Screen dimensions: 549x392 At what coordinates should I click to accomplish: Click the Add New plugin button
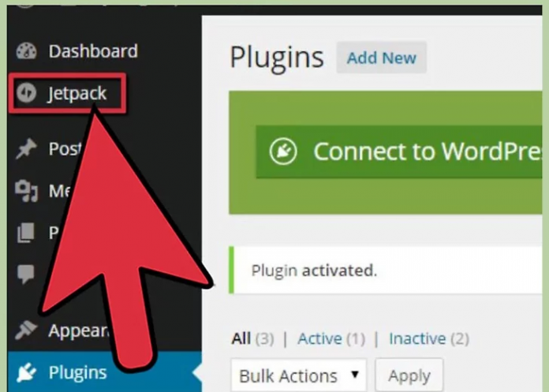pos(381,58)
